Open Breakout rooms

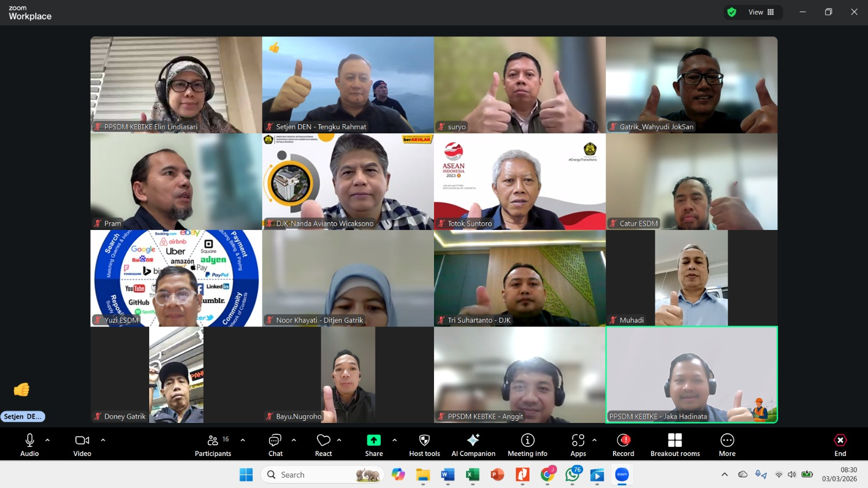pyautogui.click(x=675, y=445)
